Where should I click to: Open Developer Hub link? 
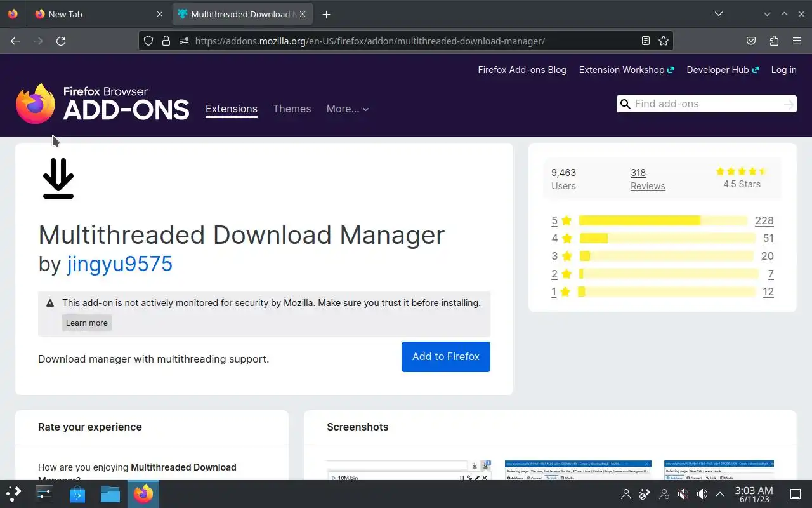(x=723, y=70)
